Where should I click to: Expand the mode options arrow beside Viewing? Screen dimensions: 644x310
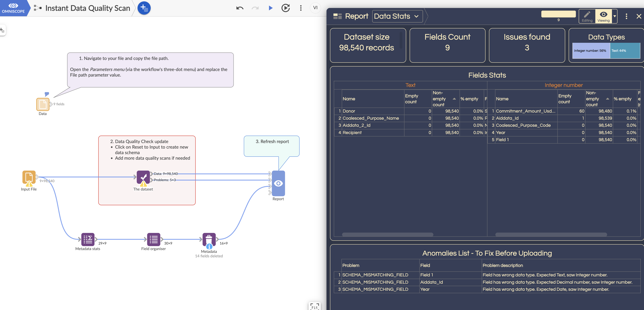(x=615, y=16)
